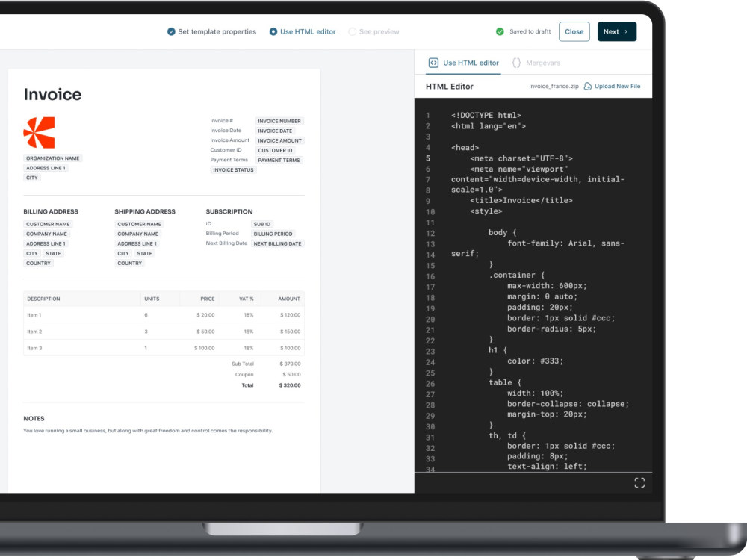Switch to the Mergevars tab

click(x=536, y=63)
